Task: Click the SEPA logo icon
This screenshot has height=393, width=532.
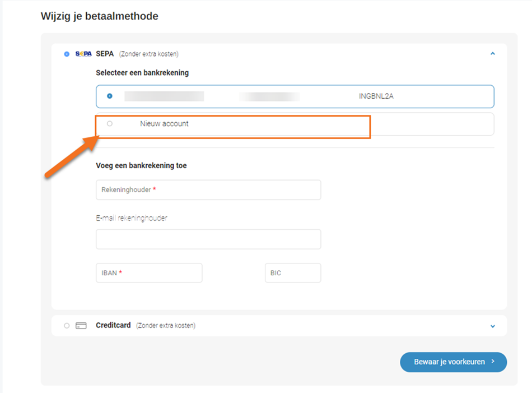Action: 83,54
